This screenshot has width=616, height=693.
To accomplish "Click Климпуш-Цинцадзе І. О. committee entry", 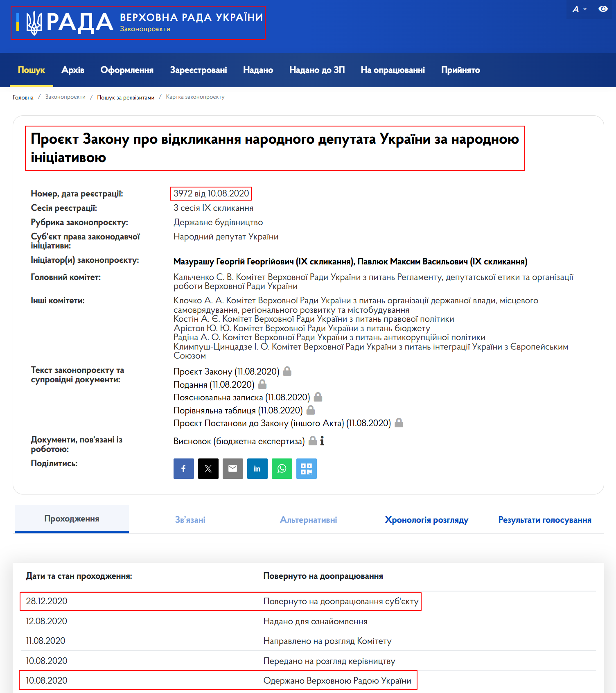I will [371, 351].
